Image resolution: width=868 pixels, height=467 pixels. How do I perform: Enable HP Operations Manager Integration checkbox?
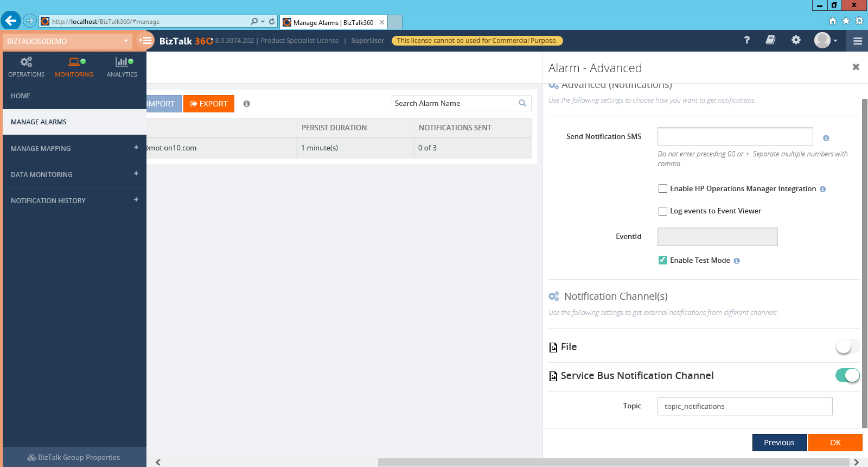click(663, 188)
